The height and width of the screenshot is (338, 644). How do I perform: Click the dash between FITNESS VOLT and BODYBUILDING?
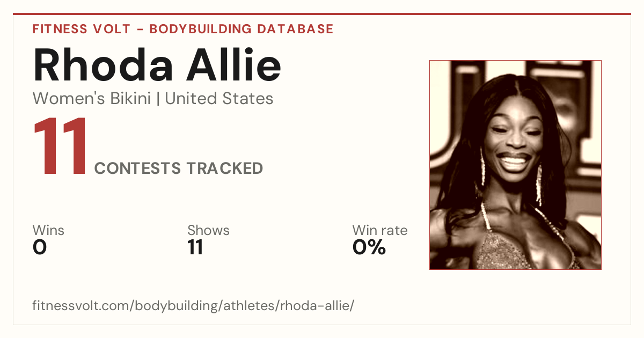tap(140, 30)
